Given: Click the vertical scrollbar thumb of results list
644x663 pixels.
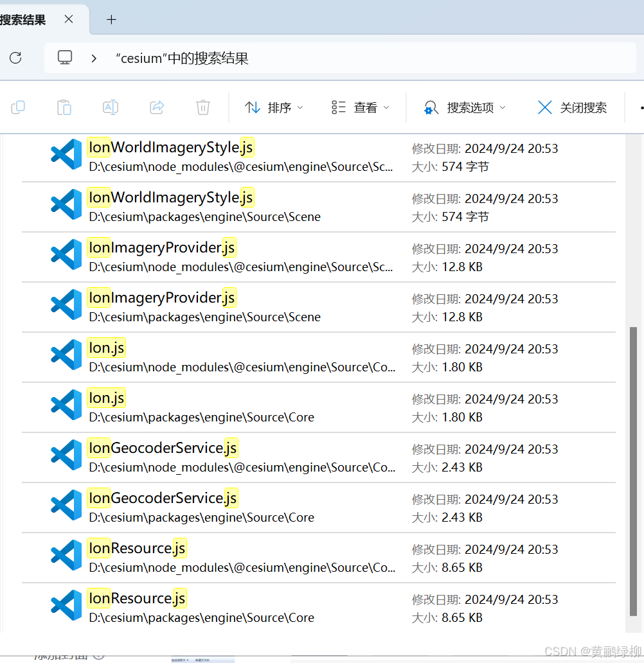Looking at the screenshot, I should click(634, 471).
